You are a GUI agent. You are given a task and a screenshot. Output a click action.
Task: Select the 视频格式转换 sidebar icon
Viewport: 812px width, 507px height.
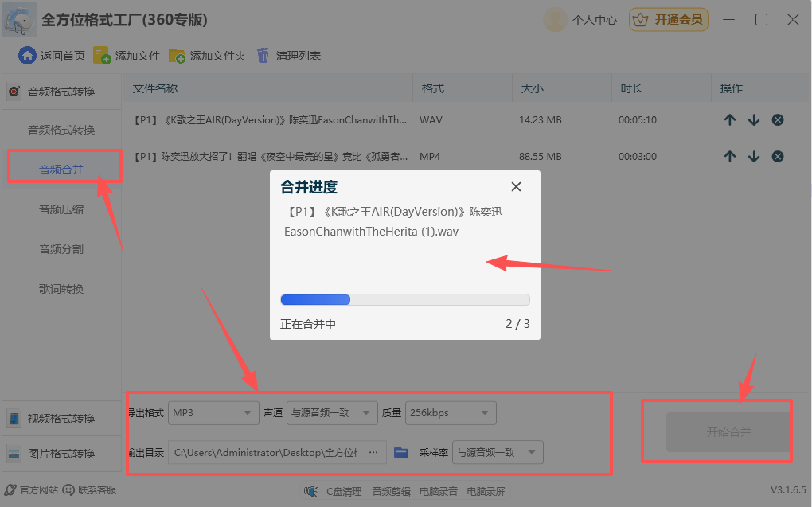point(13,417)
